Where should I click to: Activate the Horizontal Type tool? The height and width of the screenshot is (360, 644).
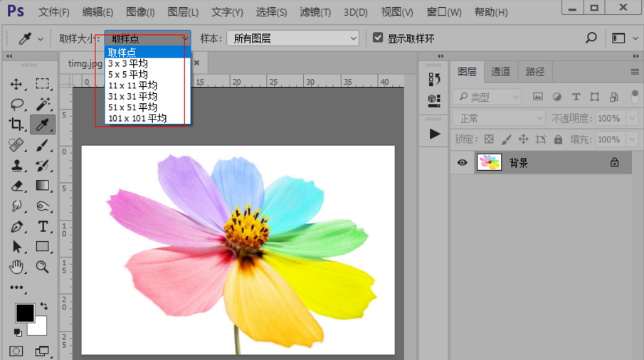coord(43,227)
